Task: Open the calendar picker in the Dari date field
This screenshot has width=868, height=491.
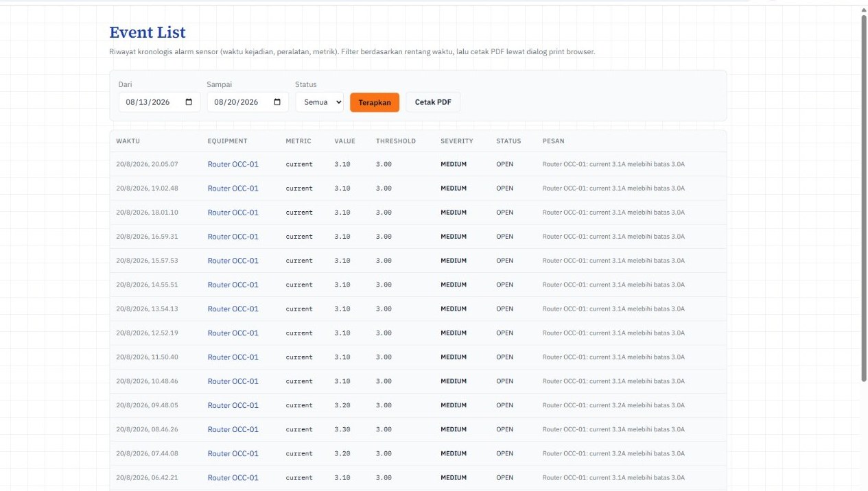Action: point(189,102)
